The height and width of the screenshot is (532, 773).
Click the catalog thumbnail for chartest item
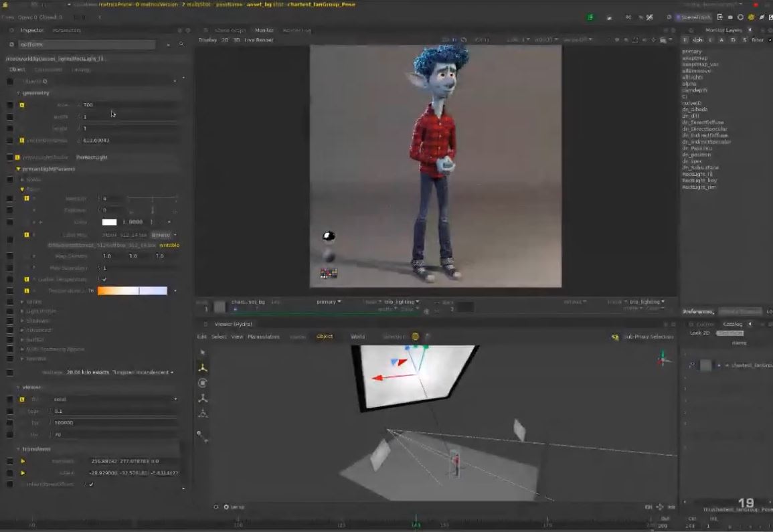point(705,365)
